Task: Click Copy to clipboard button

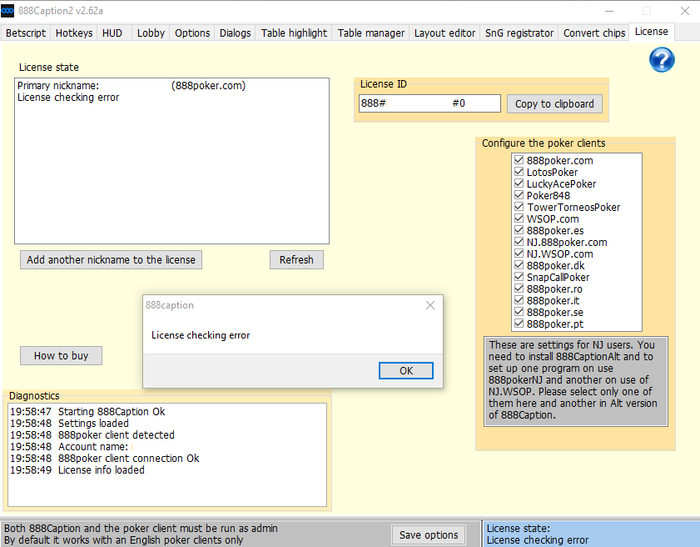Action: [x=554, y=104]
